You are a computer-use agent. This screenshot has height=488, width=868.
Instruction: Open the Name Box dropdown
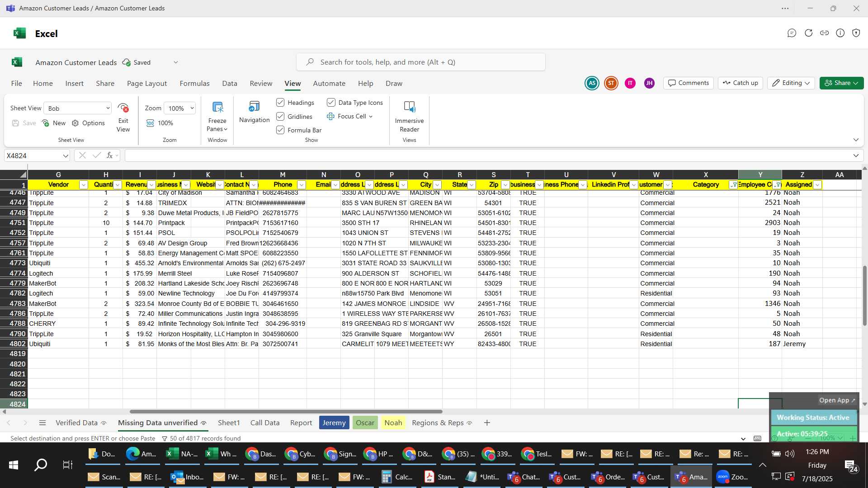[66, 156]
